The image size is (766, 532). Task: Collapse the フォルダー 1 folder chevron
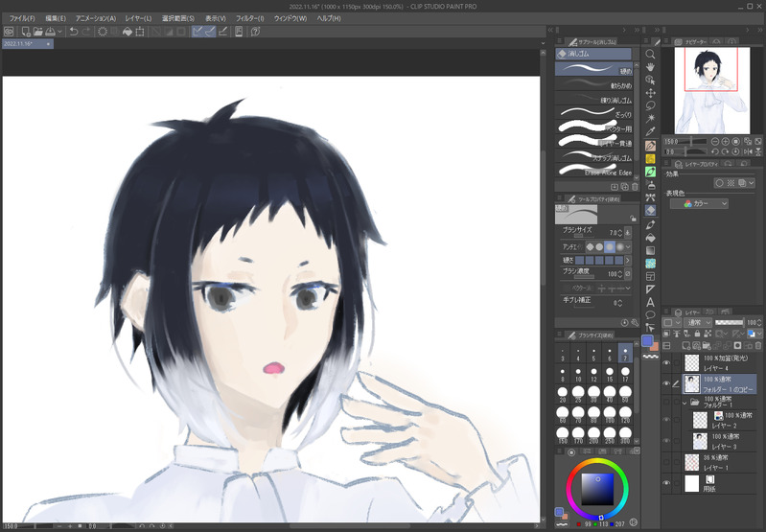coord(685,403)
